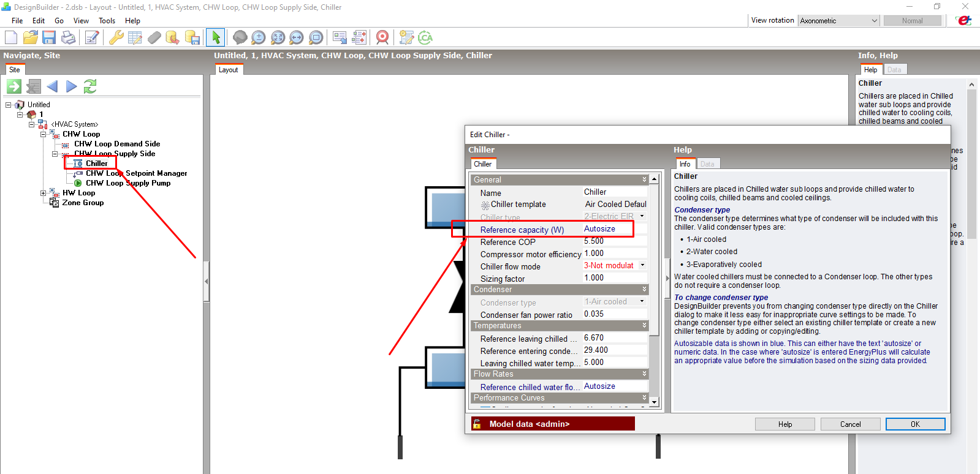Refresh the navigator with green arrows icon

[90, 86]
